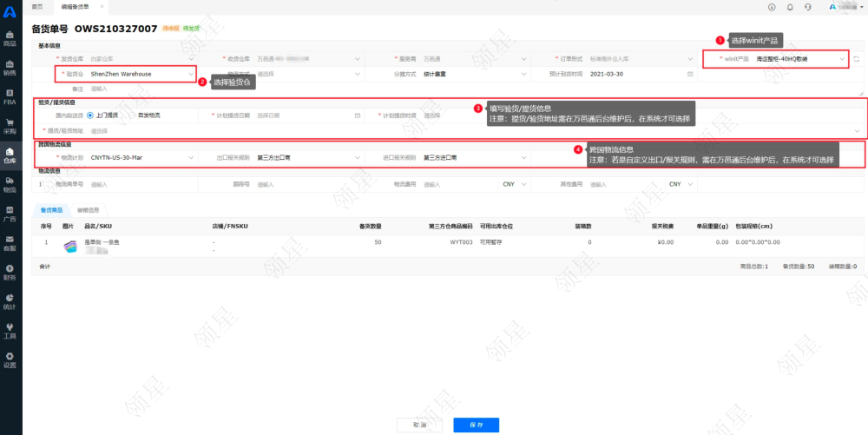Open 财务 finance icon in sidebar
Image resolution: width=868 pixels, height=435 pixels.
click(10, 273)
